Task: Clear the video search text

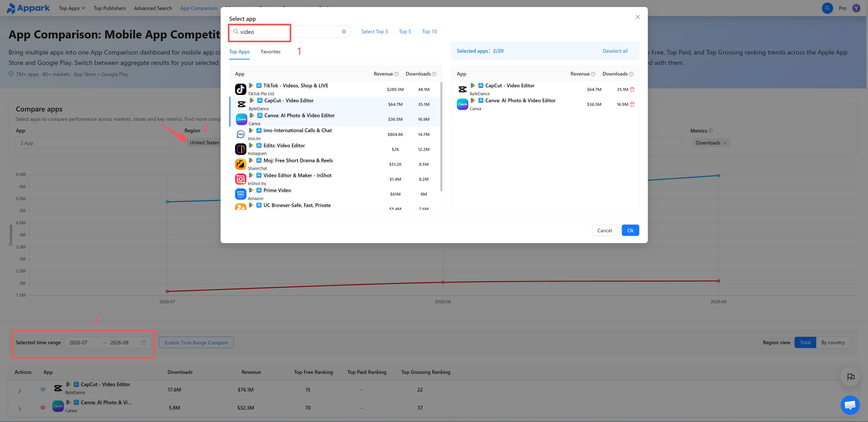Action: click(344, 32)
